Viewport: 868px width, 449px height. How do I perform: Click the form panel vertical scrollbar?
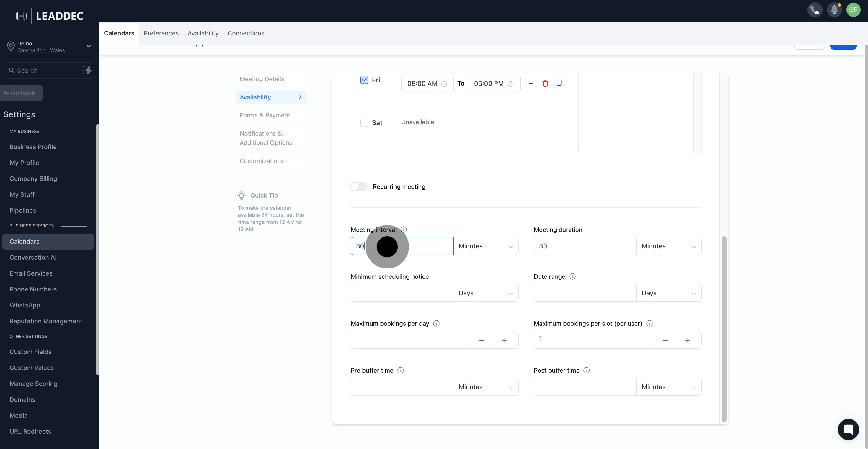click(724, 329)
